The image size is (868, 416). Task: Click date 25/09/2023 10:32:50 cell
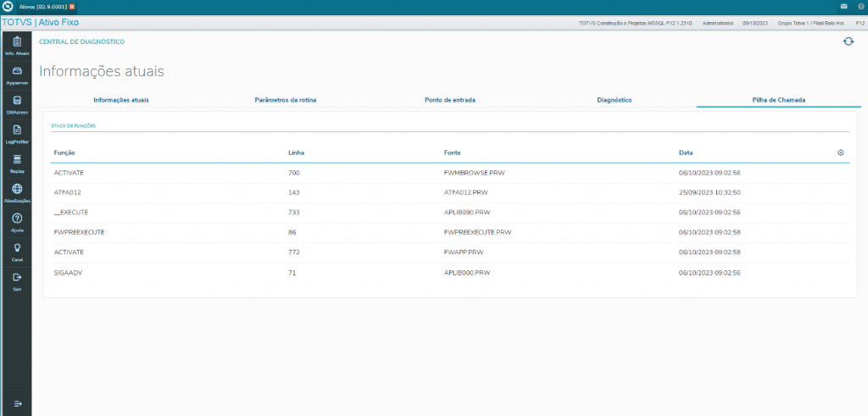[x=709, y=192]
